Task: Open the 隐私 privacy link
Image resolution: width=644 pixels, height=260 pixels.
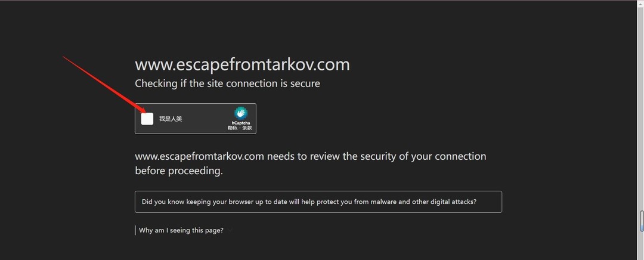Action: [x=232, y=128]
